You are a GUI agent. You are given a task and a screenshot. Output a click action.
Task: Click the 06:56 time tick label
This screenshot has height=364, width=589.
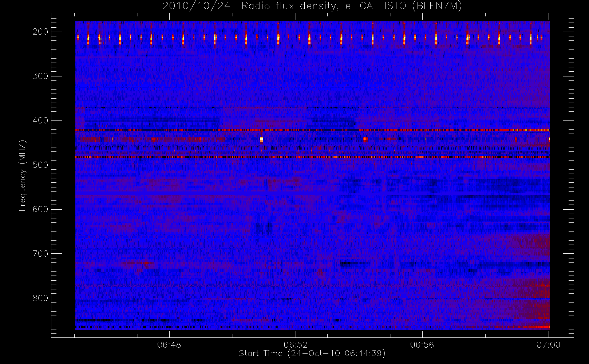pyautogui.click(x=422, y=345)
